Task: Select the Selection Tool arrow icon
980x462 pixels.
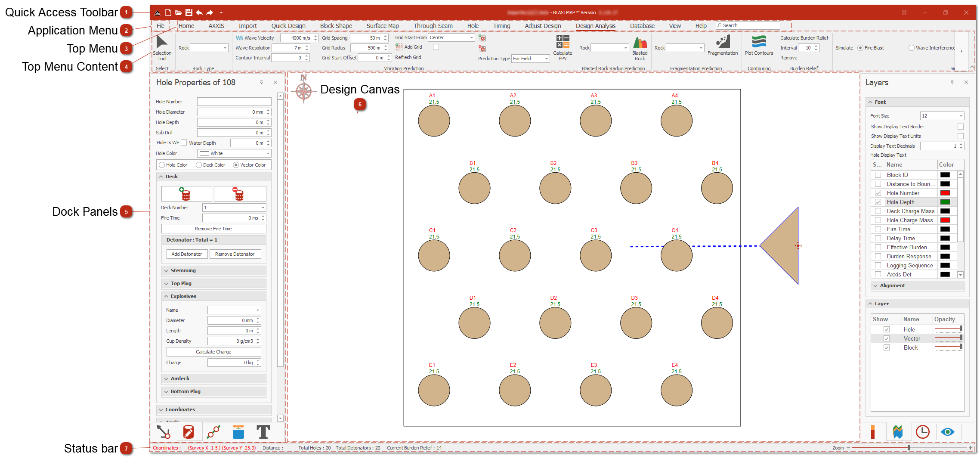Action: [162, 42]
